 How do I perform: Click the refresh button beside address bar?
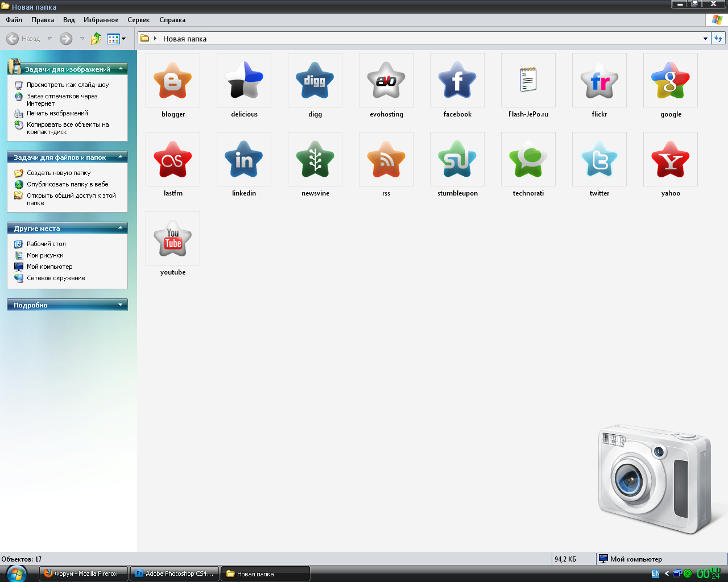coord(718,39)
